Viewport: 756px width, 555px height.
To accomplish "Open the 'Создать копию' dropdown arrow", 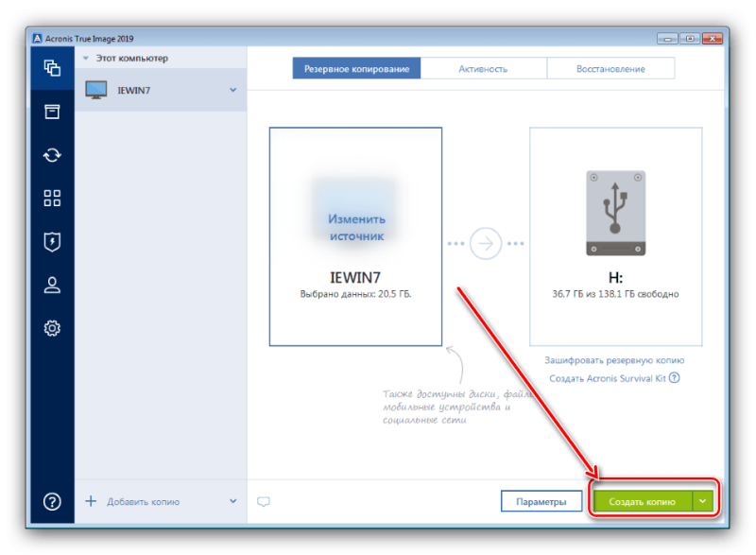I will point(702,501).
